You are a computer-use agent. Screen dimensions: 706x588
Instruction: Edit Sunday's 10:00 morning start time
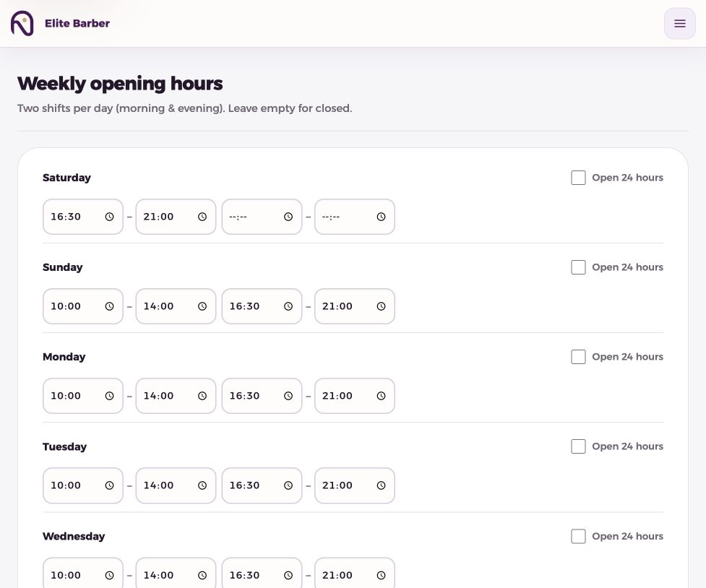click(83, 306)
